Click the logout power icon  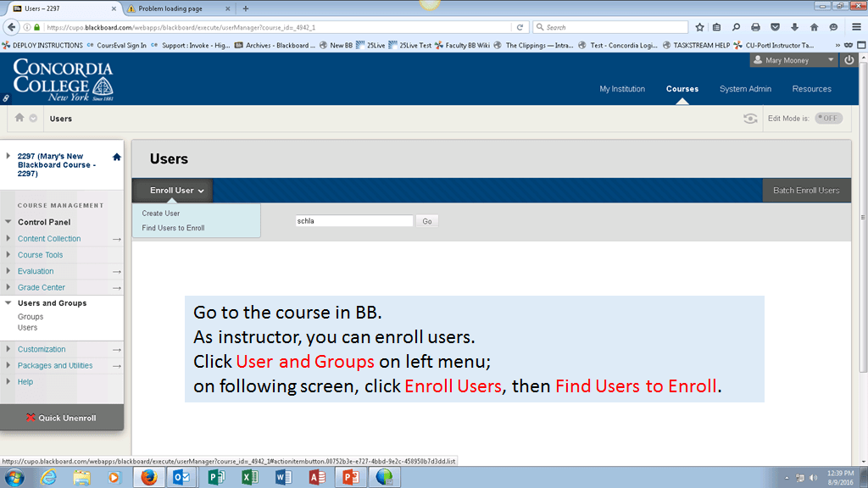point(849,60)
